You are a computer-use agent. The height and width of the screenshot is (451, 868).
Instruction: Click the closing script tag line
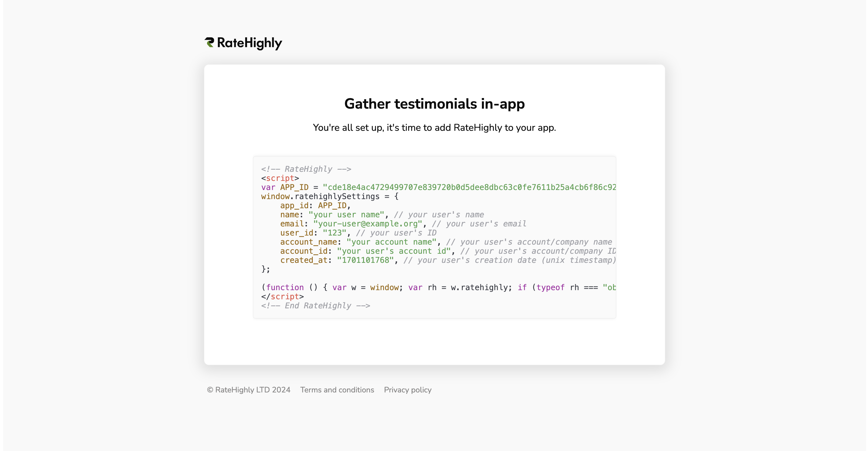point(282,297)
